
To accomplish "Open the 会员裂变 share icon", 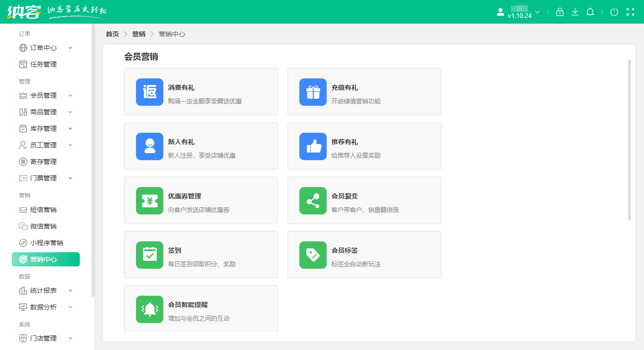I will coord(313,201).
